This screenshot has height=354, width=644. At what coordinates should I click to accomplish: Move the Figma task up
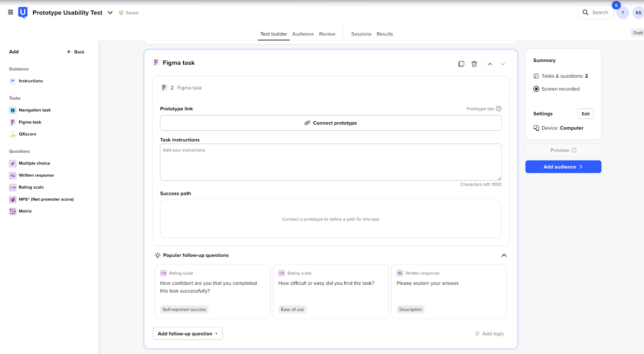coord(490,64)
